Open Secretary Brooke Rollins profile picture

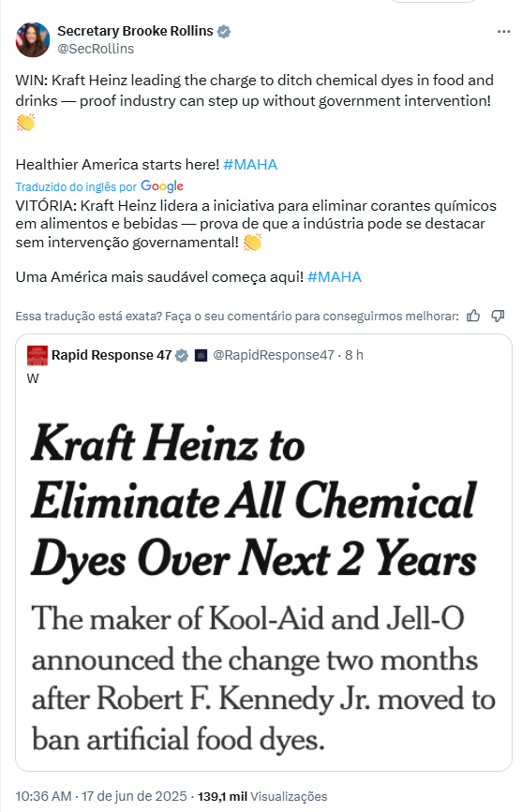[33, 40]
